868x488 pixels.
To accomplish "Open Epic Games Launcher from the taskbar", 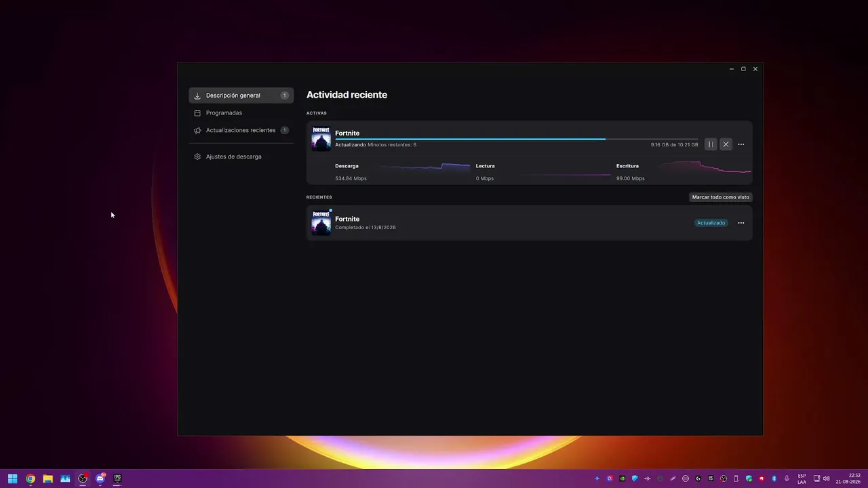I will (117, 479).
